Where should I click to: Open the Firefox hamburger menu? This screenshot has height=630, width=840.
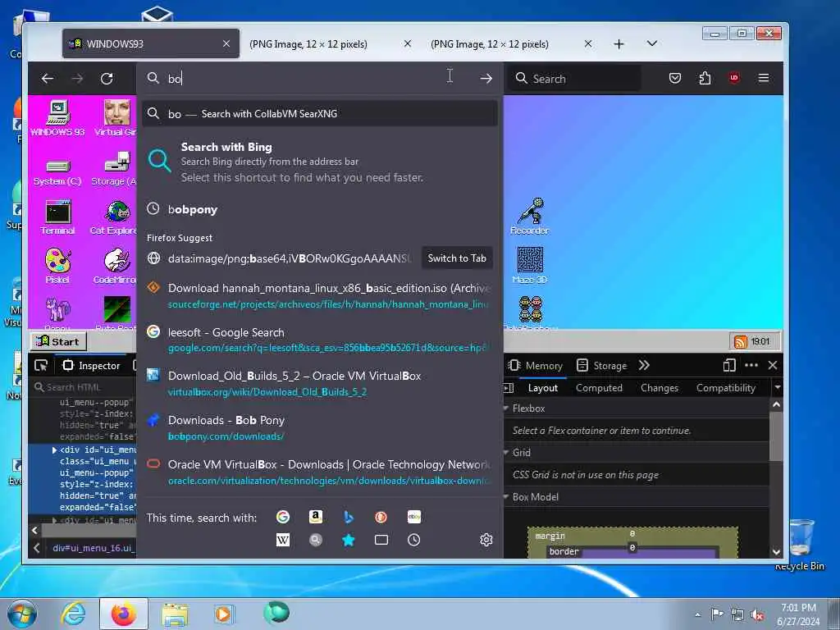(764, 78)
